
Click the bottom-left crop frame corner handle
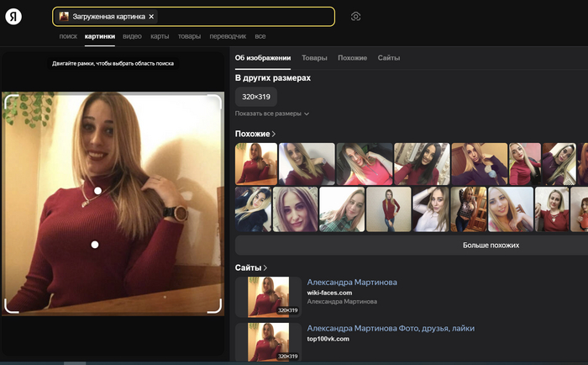pos(11,306)
